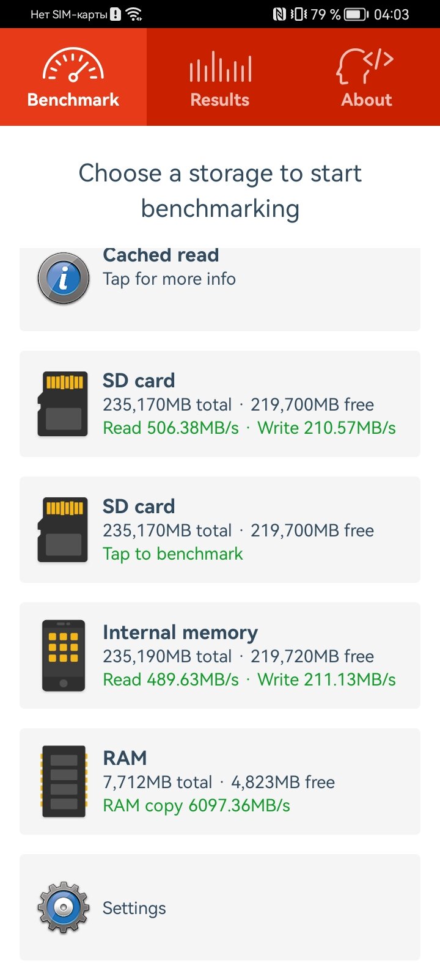Switch to the Results tab
The height and width of the screenshot is (980, 440).
click(x=220, y=77)
